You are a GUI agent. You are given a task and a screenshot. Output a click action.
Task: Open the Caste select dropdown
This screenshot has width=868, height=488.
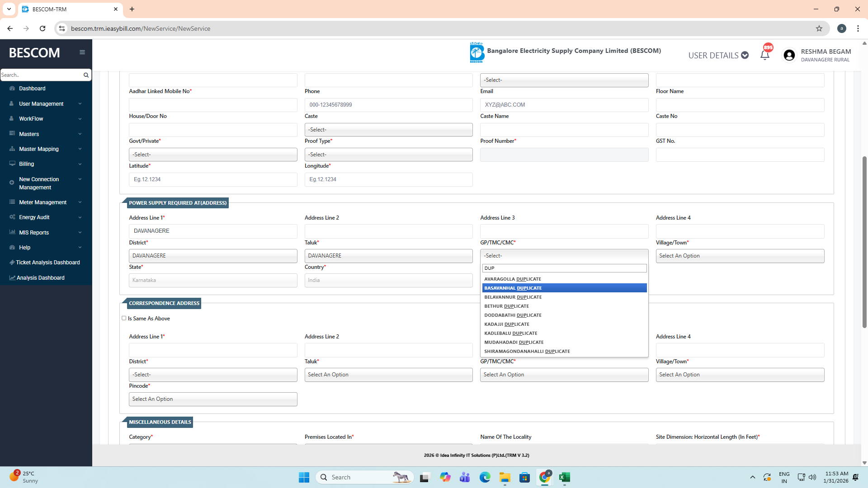click(388, 130)
